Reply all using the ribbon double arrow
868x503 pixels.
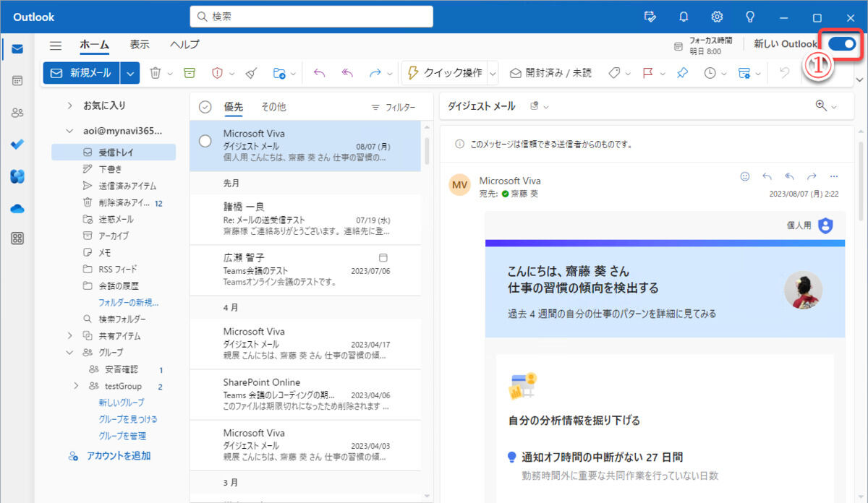(347, 73)
